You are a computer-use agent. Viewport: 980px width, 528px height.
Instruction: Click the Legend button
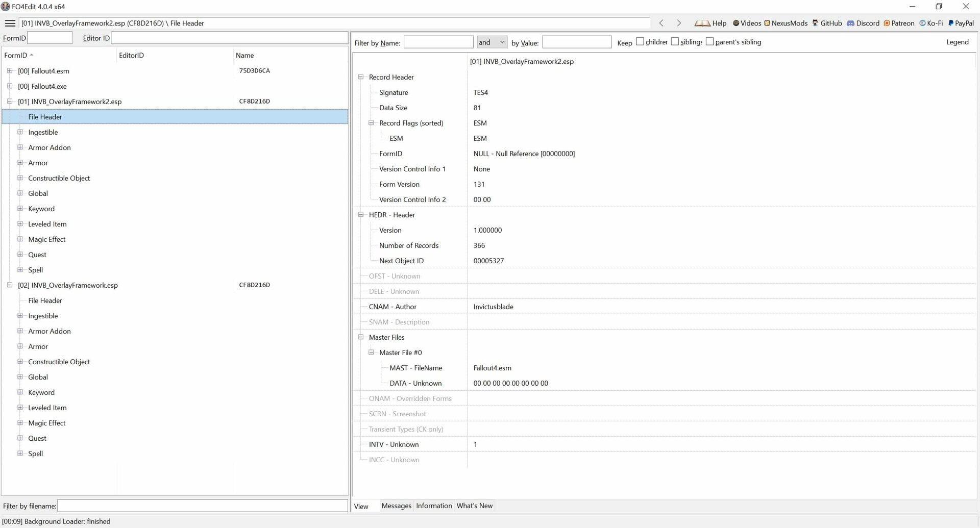957,42
